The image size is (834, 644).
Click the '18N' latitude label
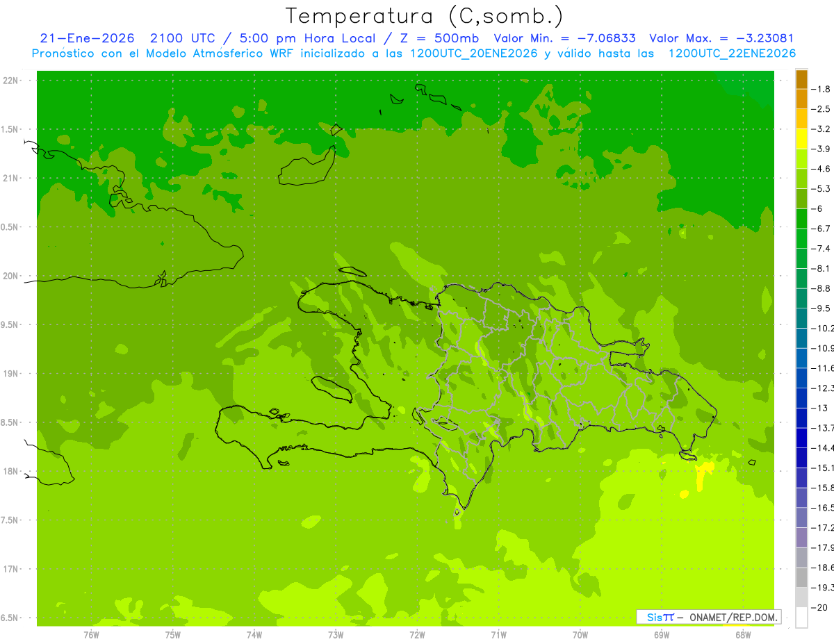(x=10, y=472)
